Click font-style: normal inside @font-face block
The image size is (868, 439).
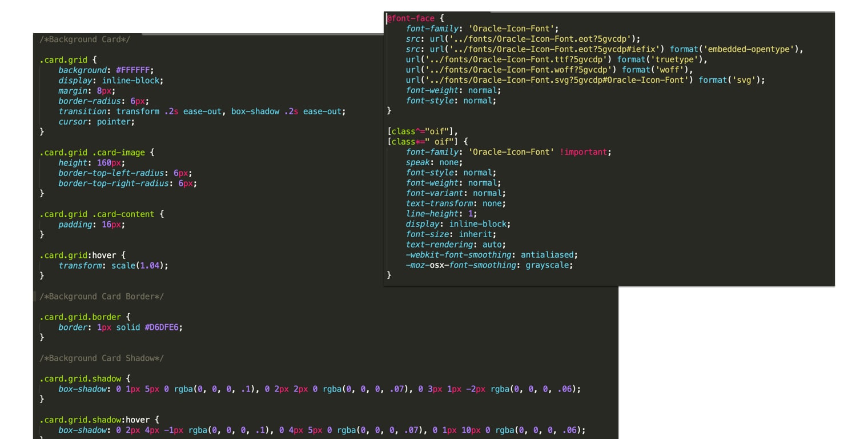pos(451,101)
